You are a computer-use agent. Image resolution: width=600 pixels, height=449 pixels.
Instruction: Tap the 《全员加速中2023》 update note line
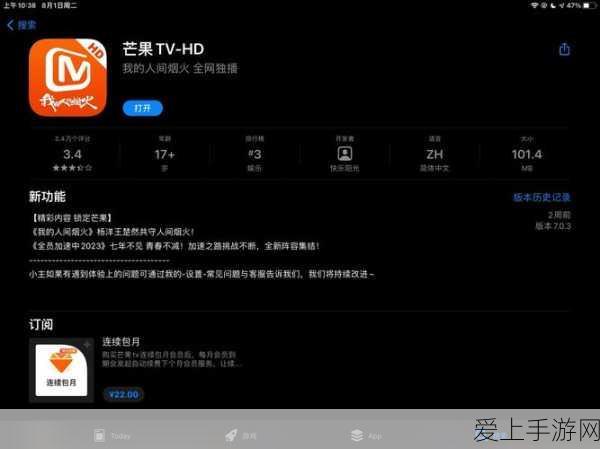[x=174, y=246]
